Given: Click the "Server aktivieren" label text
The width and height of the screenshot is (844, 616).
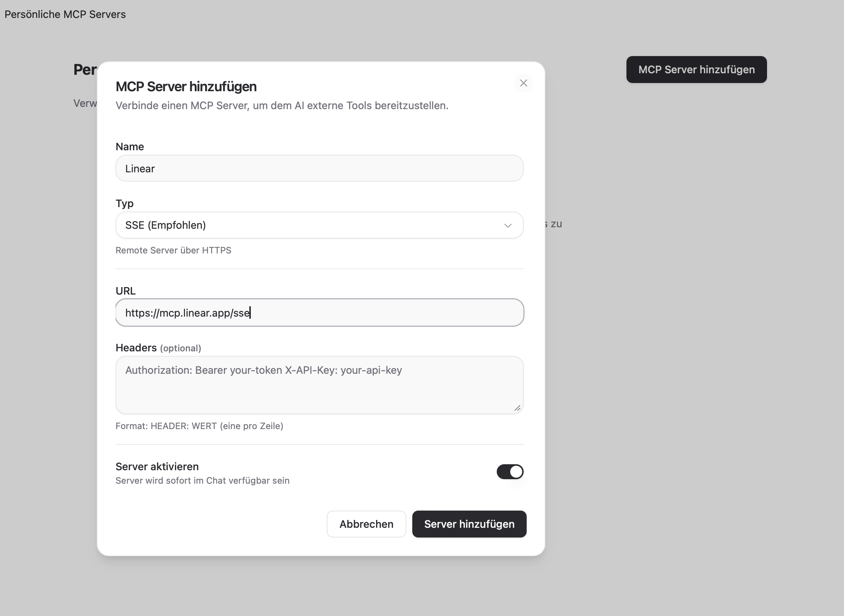Looking at the screenshot, I should (157, 466).
